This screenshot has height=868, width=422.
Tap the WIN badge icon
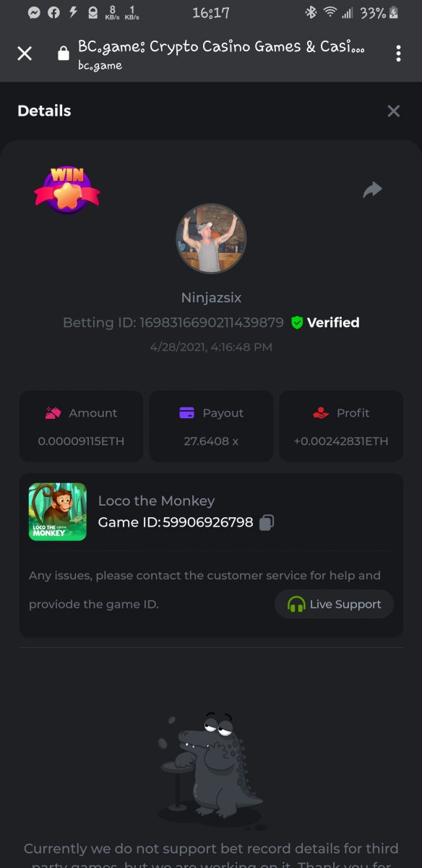click(x=67, y=190)
